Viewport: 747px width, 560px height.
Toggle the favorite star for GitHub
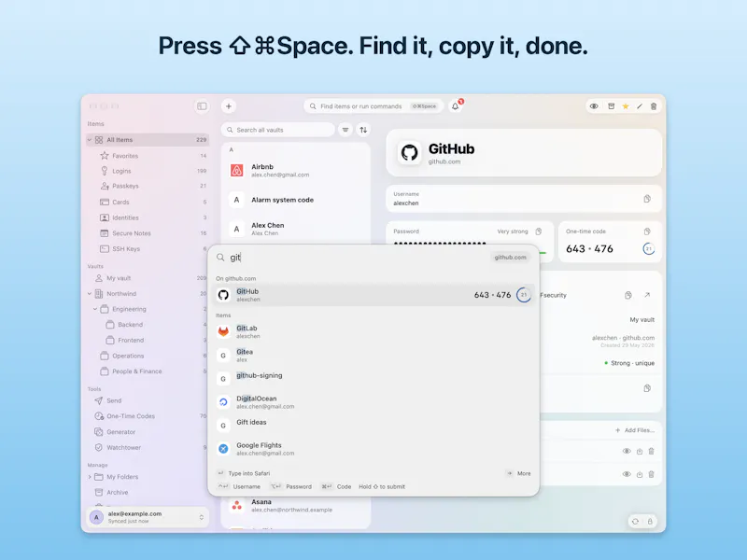click(x=626, y=106)
